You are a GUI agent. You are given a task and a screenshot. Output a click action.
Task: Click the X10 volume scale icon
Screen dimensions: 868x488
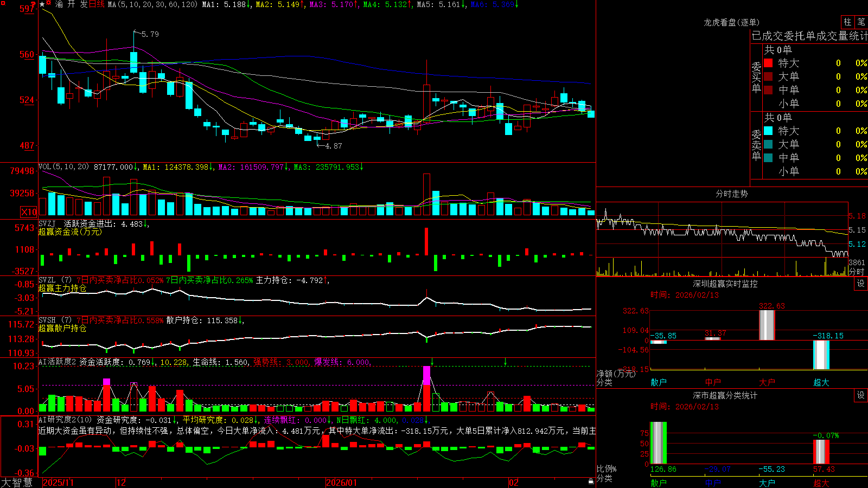coord(29,212)
